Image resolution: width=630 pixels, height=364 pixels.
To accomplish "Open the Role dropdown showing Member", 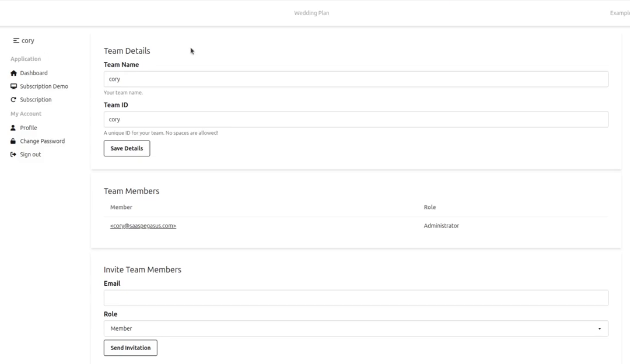I will (x=356, y=328).
